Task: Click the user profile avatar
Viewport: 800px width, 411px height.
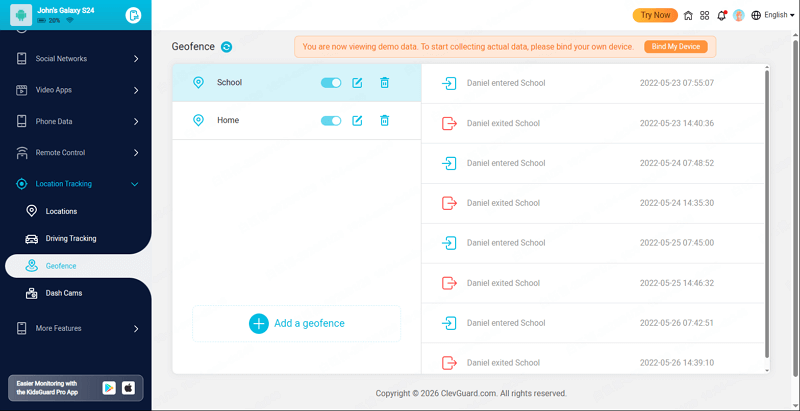Action: point(738,15)
